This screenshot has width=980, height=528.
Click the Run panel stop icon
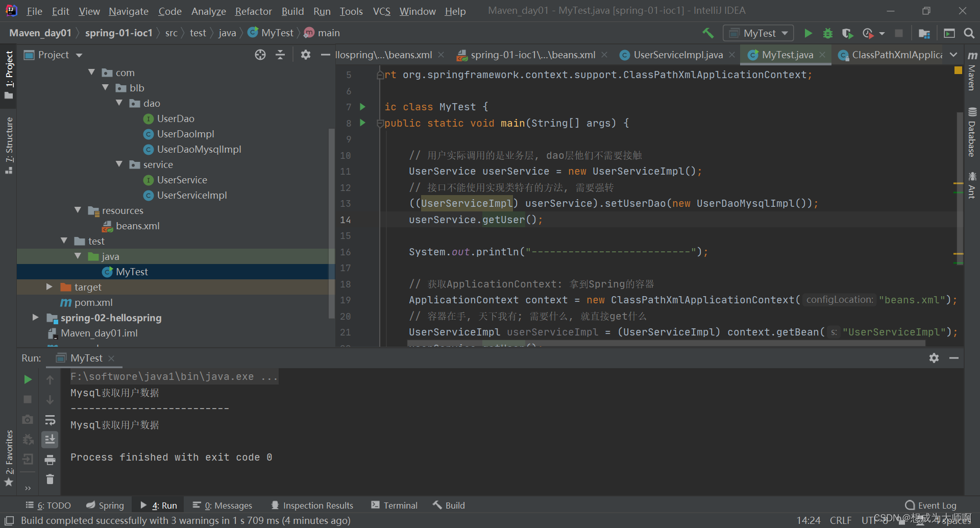(x=28, y=399)
